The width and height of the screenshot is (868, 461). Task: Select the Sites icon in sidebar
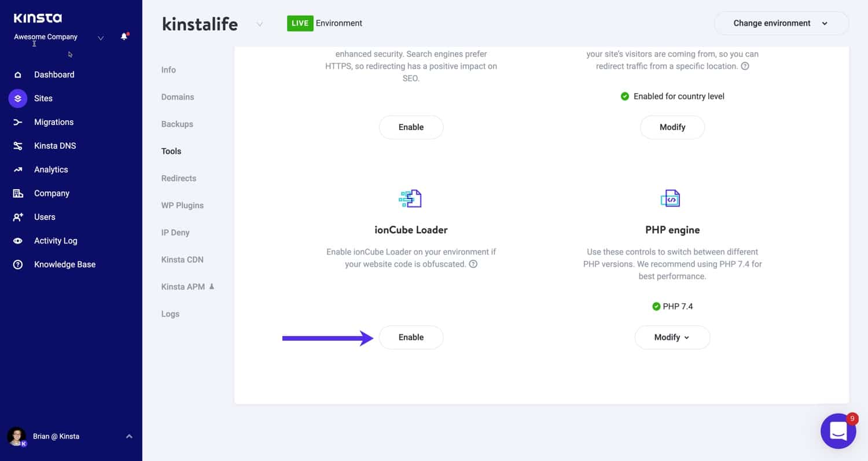(x=17, y=98)
